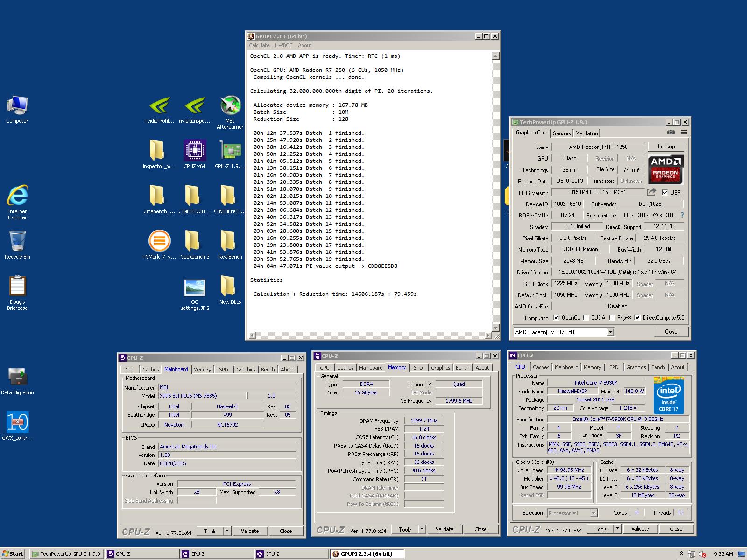Switch to GPU-Z taskbar button
The image size is (747, 560).
pos(66,554)
